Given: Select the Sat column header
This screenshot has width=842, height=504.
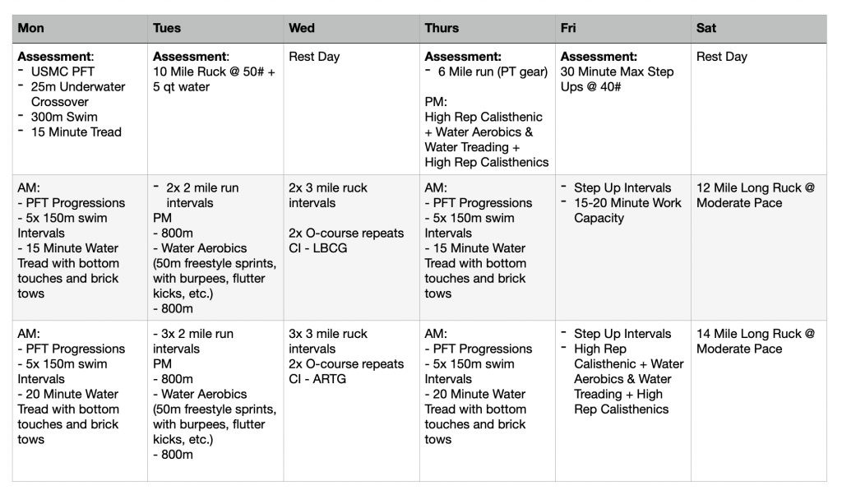Looking at the screenshot, I should 706,28.
